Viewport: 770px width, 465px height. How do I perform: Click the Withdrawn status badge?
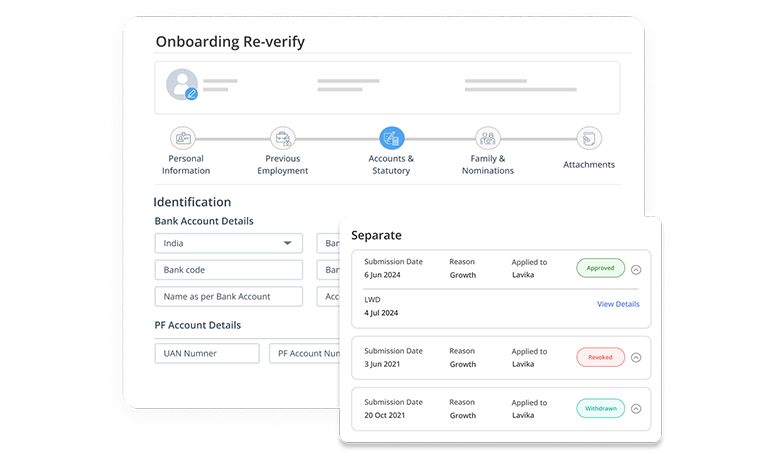tap(601, 409)
